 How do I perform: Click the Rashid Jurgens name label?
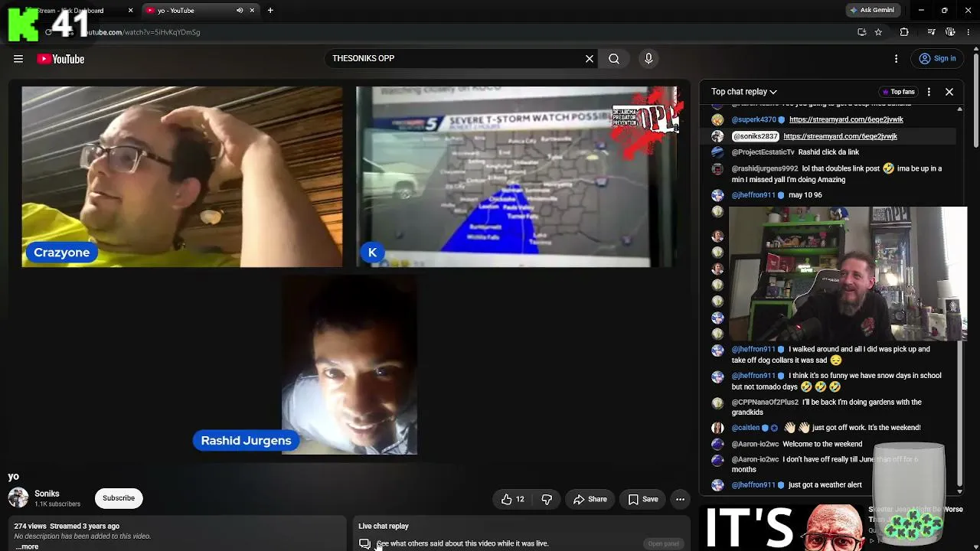point(246,441)
